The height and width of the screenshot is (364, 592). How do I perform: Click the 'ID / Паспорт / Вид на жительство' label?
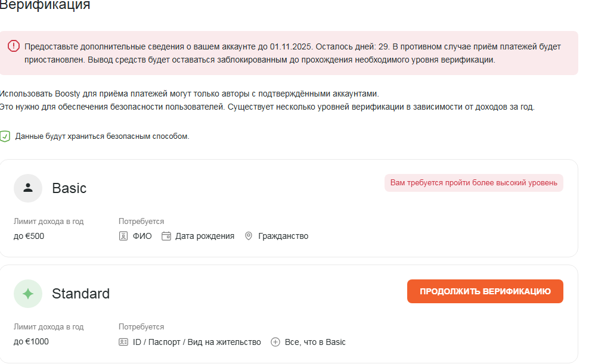(196, 342)
